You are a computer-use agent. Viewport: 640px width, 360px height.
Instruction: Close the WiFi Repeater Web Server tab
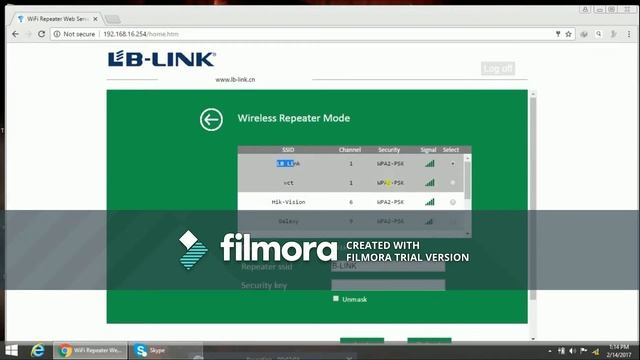pyautogui.click(x=95, y=19)
